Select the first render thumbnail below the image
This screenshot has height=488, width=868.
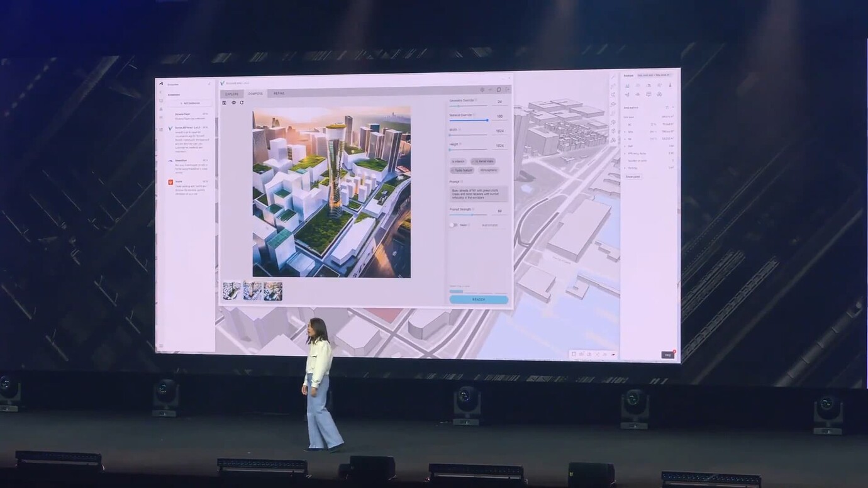click(231, 291)
